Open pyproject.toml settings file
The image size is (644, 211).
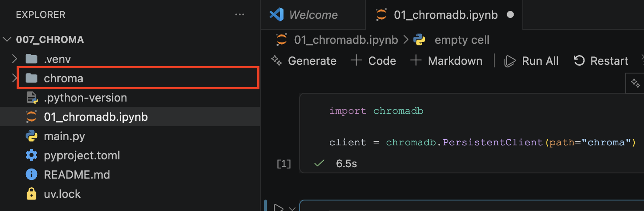(x=82, y=155)
